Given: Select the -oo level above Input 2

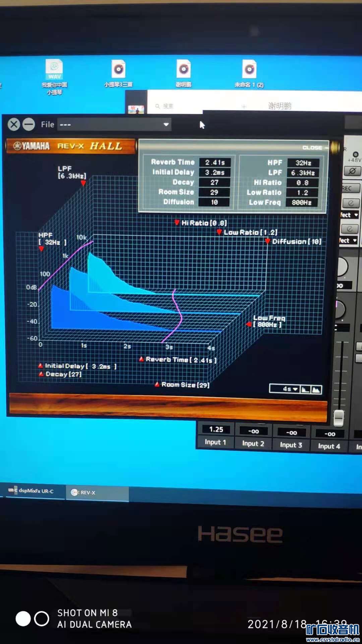Looking at the screenshot, I should (x=253, y=431).
